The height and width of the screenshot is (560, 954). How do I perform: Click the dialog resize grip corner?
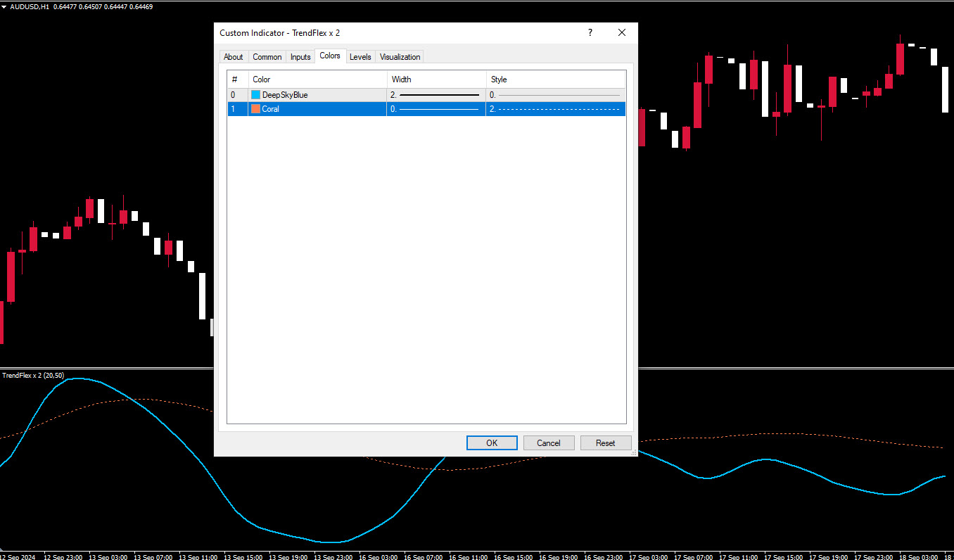[x=632, y=452]
